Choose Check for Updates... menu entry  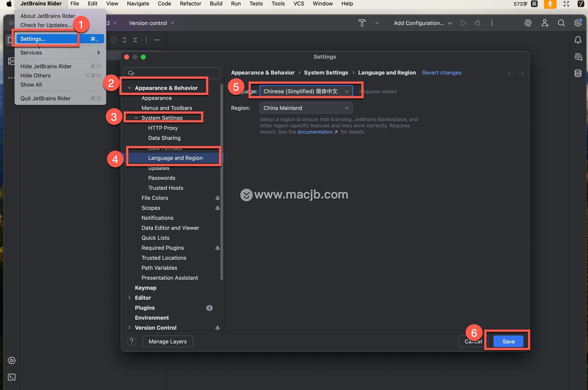[x=46, y=25]
